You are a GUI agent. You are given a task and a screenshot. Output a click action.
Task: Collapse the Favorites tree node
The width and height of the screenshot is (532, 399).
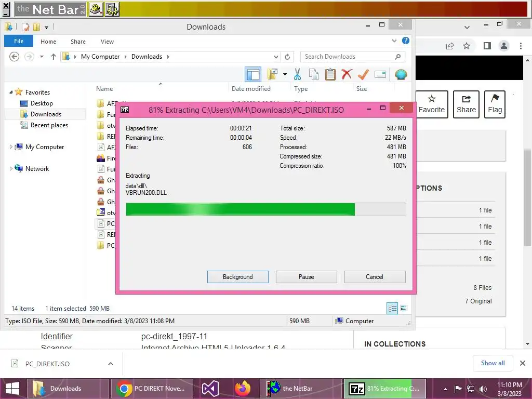11,92
